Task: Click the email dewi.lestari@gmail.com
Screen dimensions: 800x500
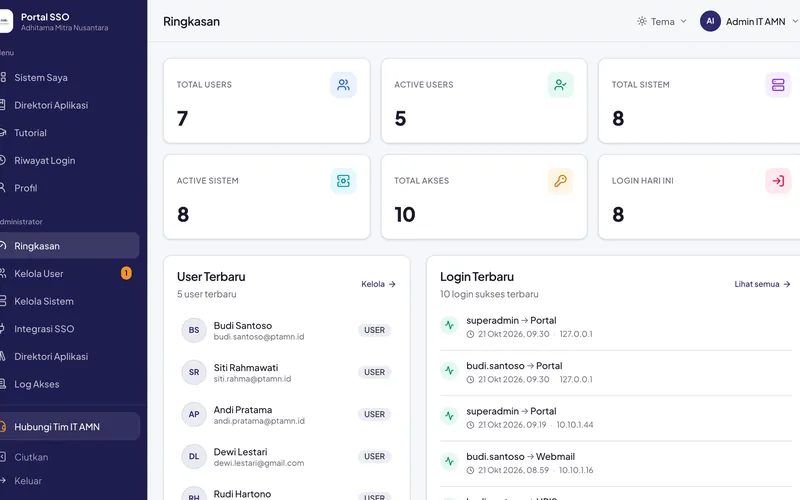Action: point(259,463)
